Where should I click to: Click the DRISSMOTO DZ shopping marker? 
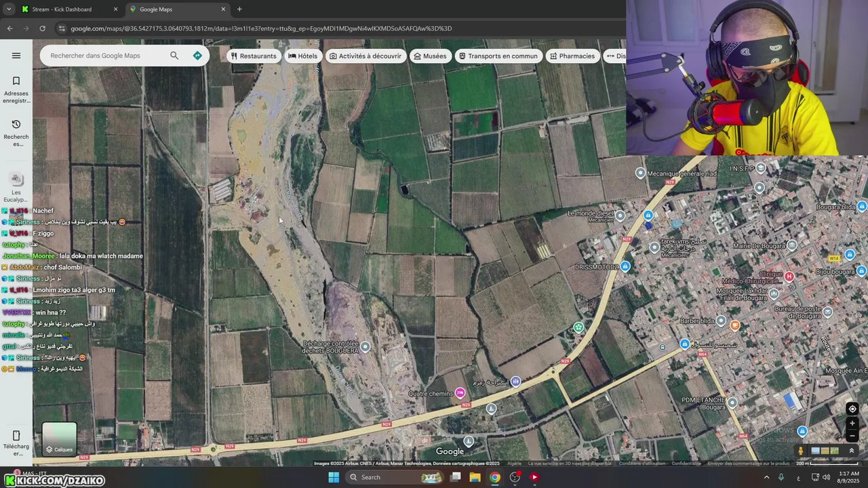[625, 266]
